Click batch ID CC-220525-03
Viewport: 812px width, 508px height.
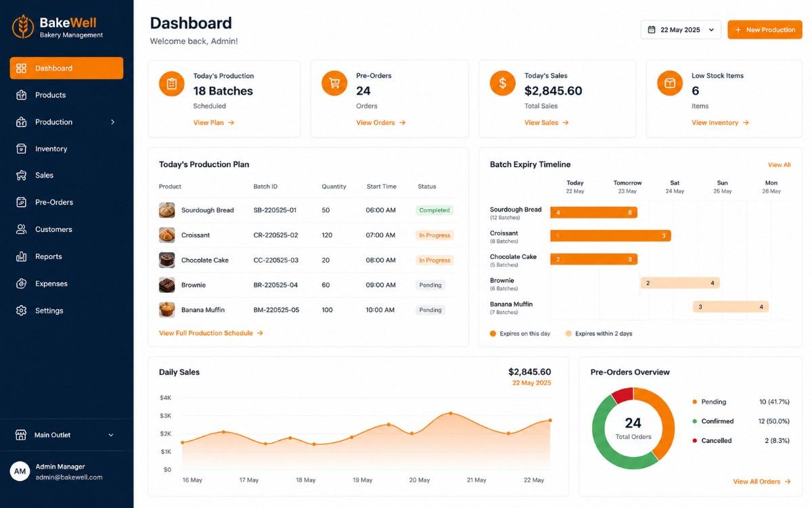[x=275, y=260]
